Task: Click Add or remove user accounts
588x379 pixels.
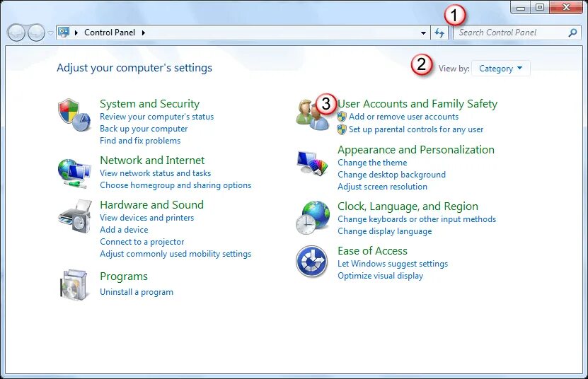Action: (x=403, y=117)
